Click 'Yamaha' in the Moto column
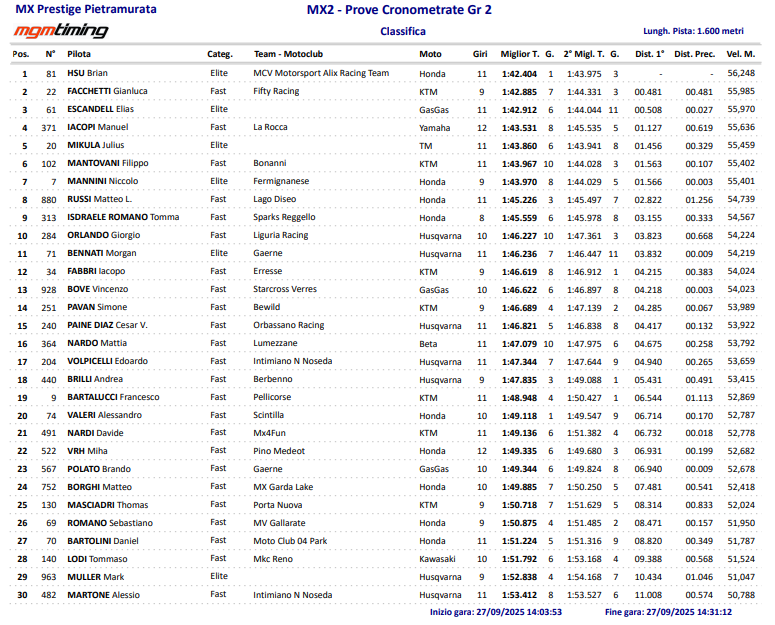The width and height of the screenshot is (775, 625). [434, 128]
